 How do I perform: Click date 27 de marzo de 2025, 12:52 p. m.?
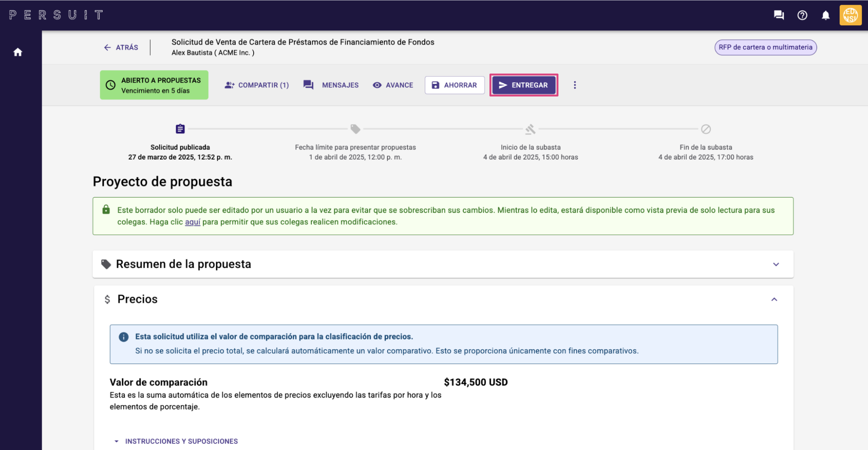180,157
